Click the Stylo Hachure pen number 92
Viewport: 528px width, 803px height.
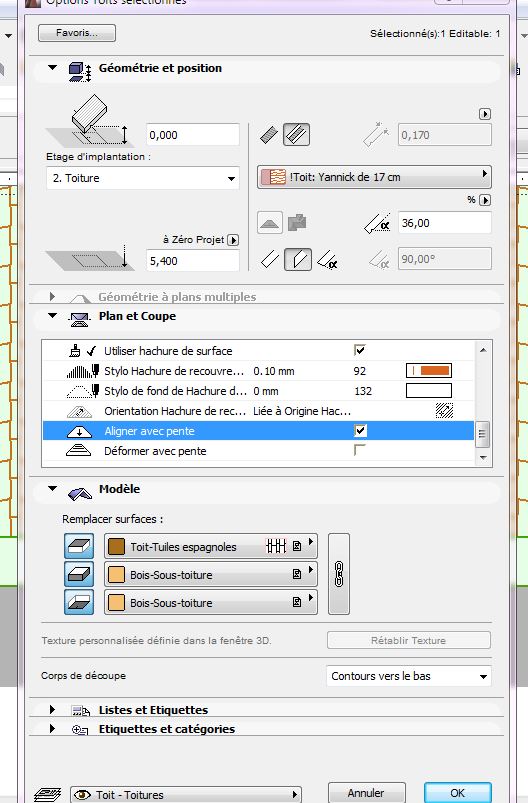coord(360,371)
